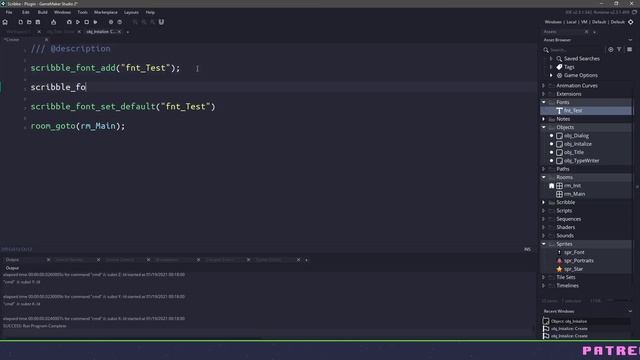
Task: Select Game Options in Asset Browser
Action: click(580, 76)
